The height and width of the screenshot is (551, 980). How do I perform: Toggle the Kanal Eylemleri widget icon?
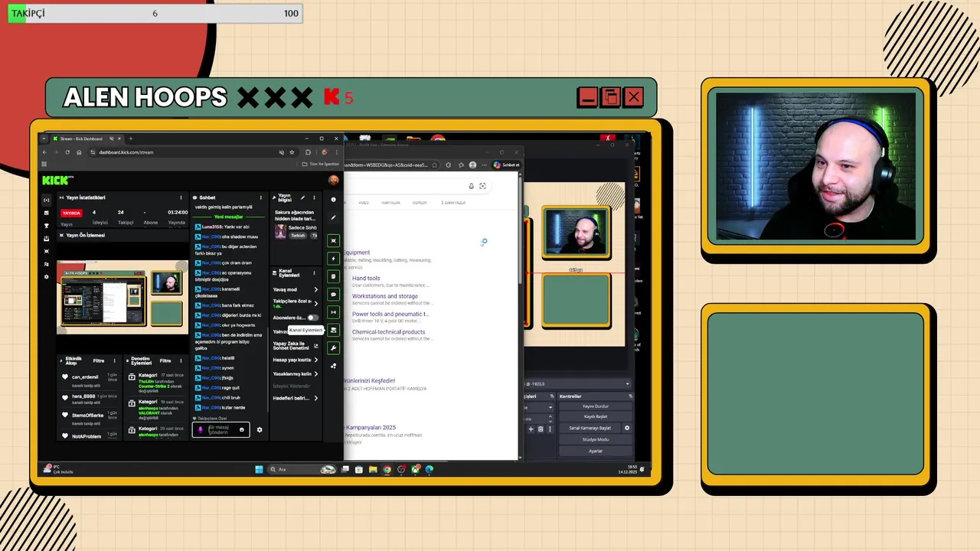click(333, 330)
